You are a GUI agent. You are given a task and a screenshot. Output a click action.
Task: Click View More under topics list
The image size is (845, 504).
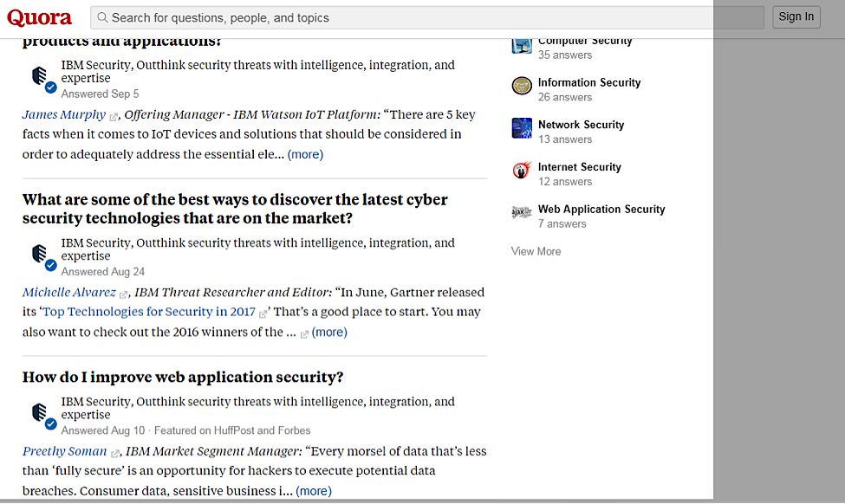pos(536,251)
